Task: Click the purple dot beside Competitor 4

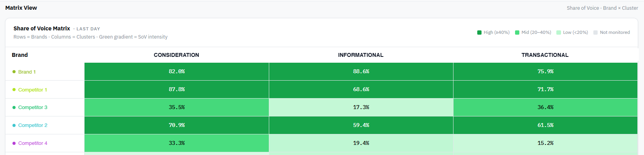Action: (14, 143)
